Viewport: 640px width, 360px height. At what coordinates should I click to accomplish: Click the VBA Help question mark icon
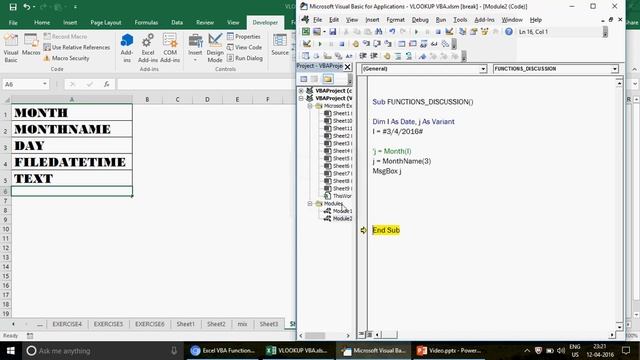tap(509, 31)
